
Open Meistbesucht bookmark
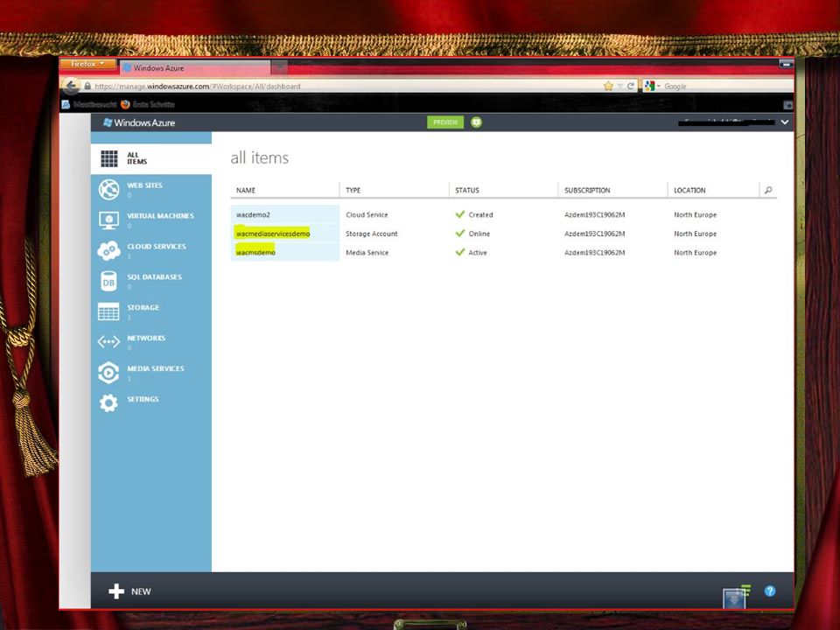(x=89, y=104)
